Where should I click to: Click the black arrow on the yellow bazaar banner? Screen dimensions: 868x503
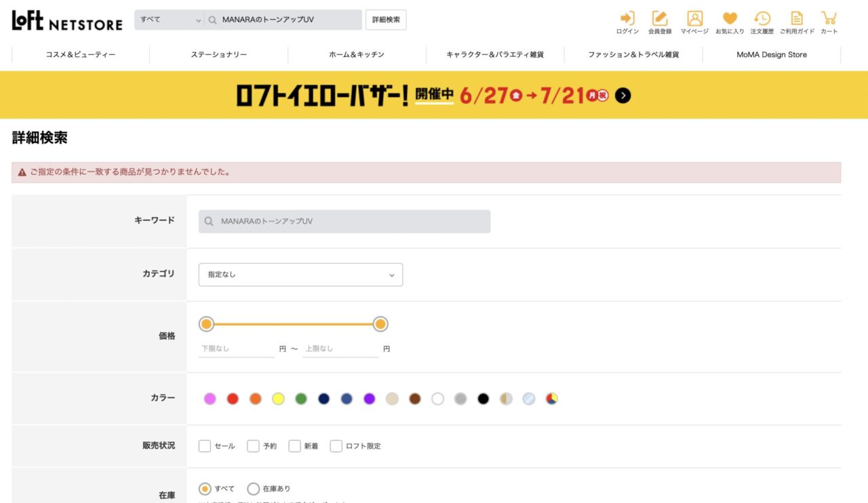pos(623,96)
